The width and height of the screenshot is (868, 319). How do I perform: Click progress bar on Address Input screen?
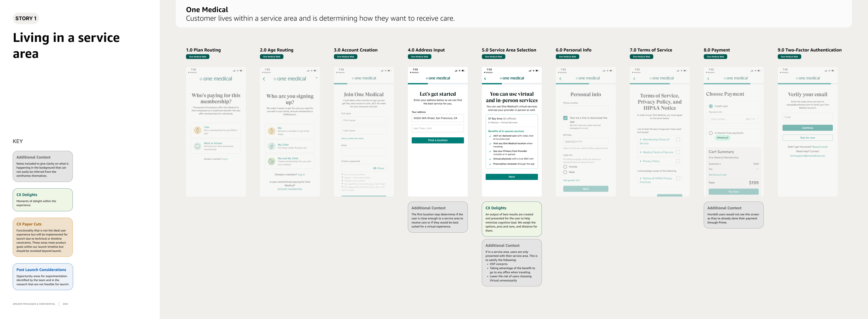pyautogui.click(x=437, y=84)
